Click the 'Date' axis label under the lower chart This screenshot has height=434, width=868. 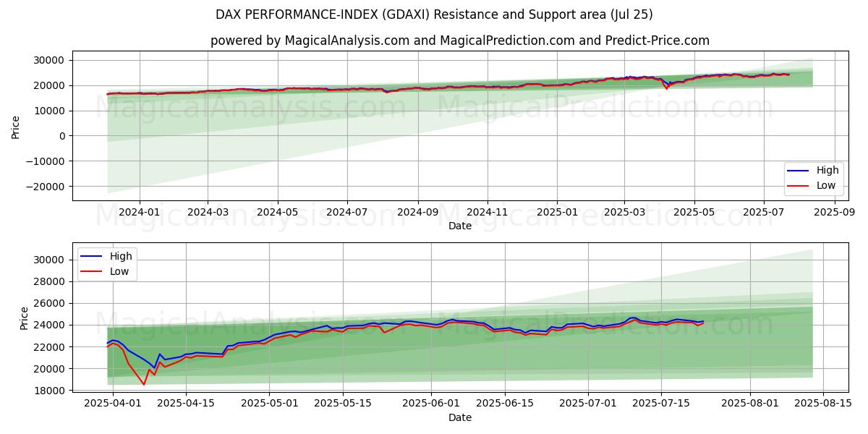pyautogui.click(x=460, y=417)
